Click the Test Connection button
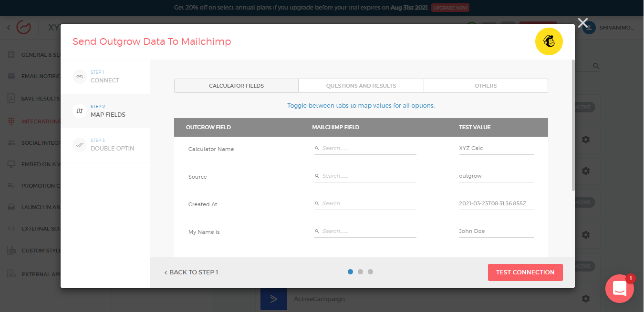 (x=525, y=272)
